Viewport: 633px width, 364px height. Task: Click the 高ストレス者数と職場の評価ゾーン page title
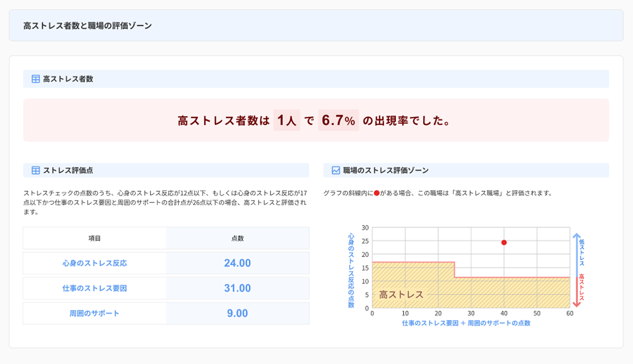pos(88,25)
